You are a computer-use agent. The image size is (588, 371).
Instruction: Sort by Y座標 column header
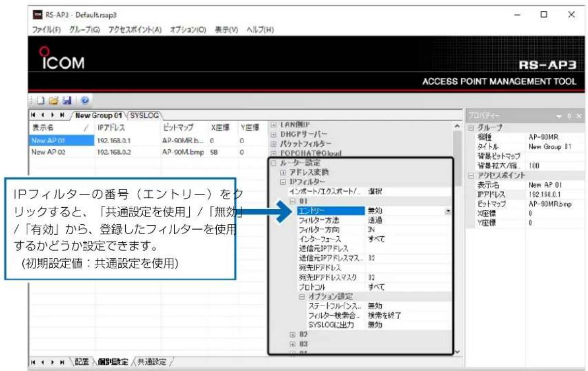point(252,128)
